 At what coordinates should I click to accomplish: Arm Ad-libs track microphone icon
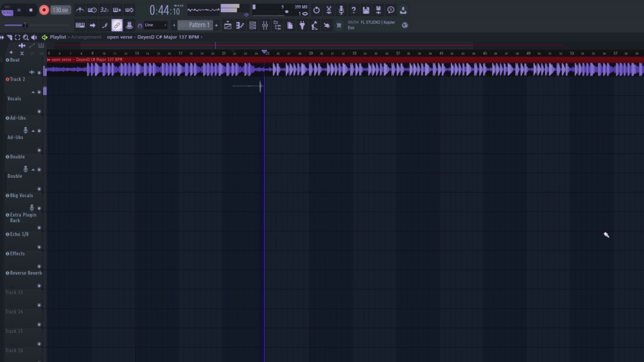coord(25,130)
